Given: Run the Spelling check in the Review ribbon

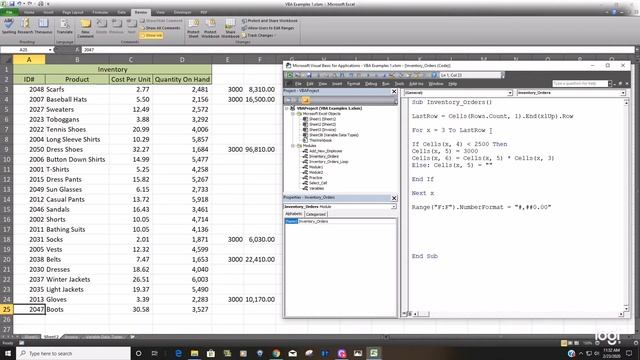Looking at the screenshot, I should click(9, 26).
